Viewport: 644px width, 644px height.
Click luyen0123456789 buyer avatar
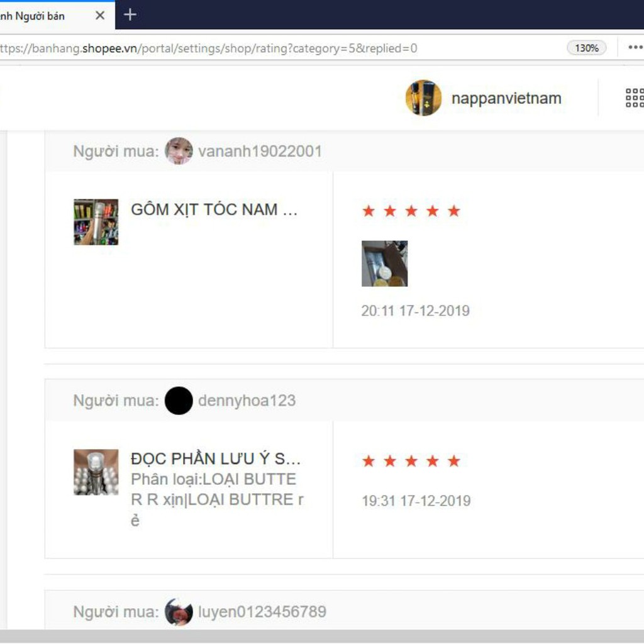point(179,612)
